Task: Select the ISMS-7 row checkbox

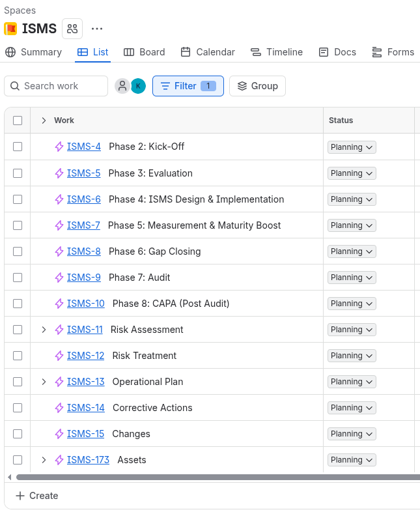Action: tap(18, 225)
